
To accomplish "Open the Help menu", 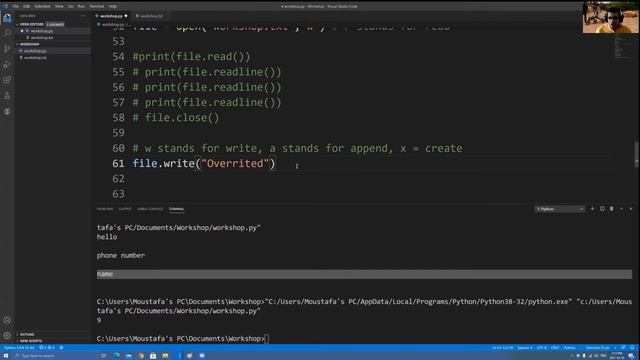I will click(112, 7).
